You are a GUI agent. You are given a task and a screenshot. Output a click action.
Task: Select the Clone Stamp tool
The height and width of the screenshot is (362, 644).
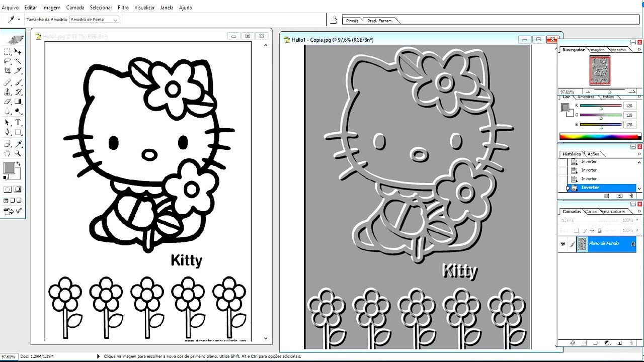pyautogui.click(x=7, y=93)
